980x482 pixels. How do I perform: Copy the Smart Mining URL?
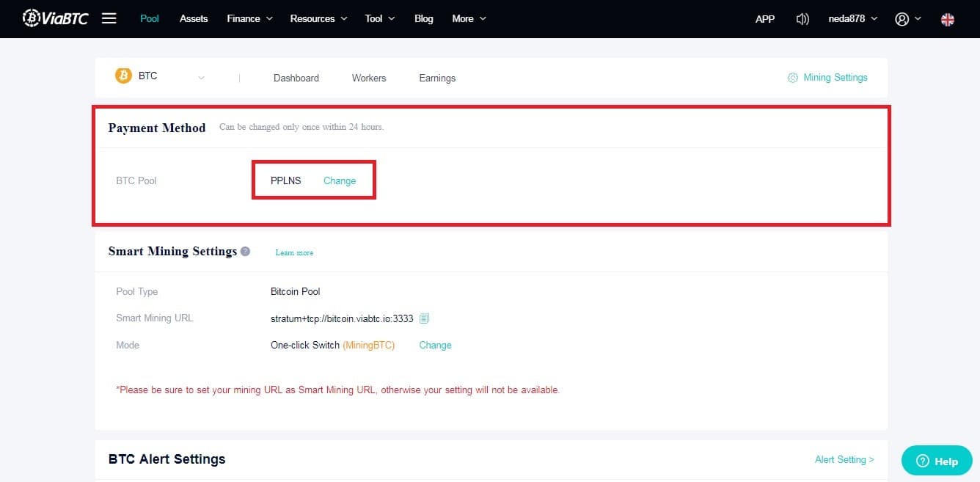(x=424, y=318)
